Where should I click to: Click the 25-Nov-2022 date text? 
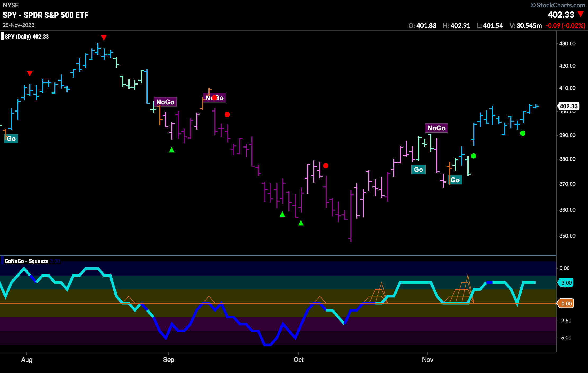pos(19,25)
